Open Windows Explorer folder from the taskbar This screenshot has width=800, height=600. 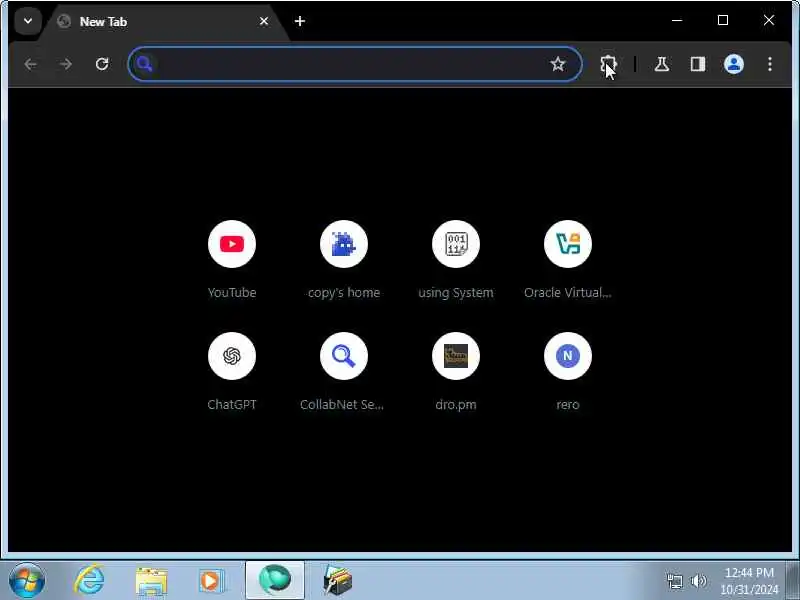pos(151,582)
